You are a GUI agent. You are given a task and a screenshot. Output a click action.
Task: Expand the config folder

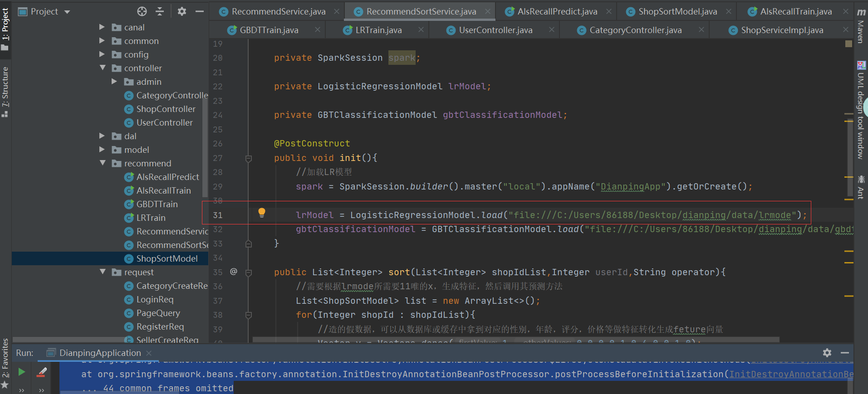click(x=102, y=54)
